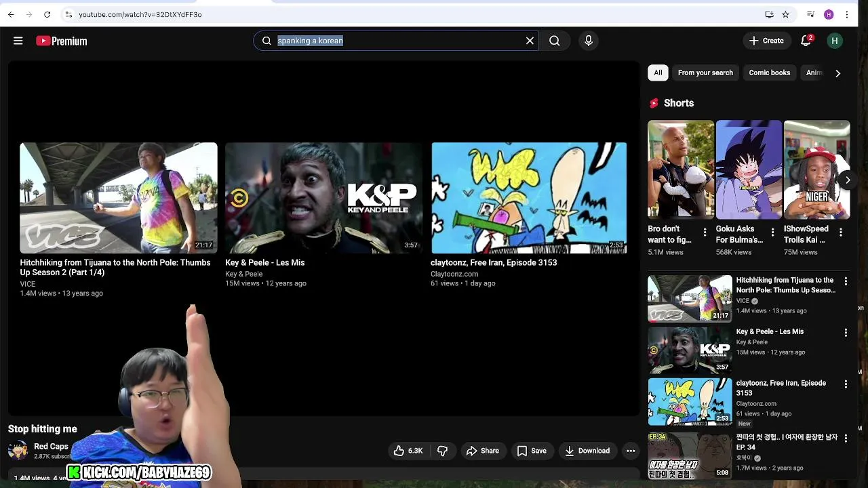
Task: Open options for 'Bro don't want to fig...' Short
Action: tap(705, 232)
